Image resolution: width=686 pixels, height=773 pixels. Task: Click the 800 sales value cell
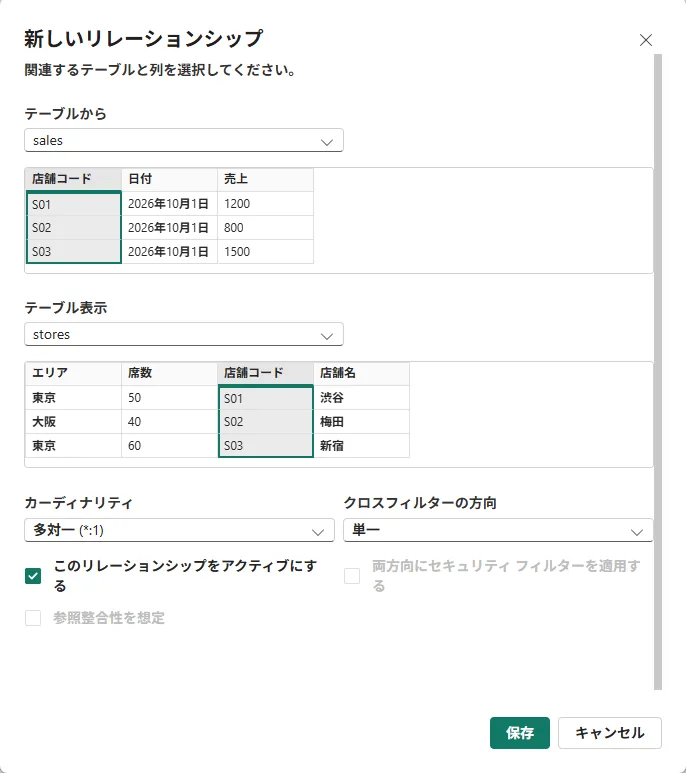pos(266,228)
